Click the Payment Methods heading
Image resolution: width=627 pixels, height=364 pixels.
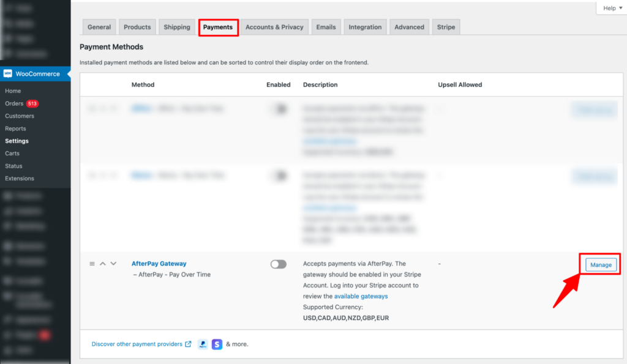tap(111, 46)
